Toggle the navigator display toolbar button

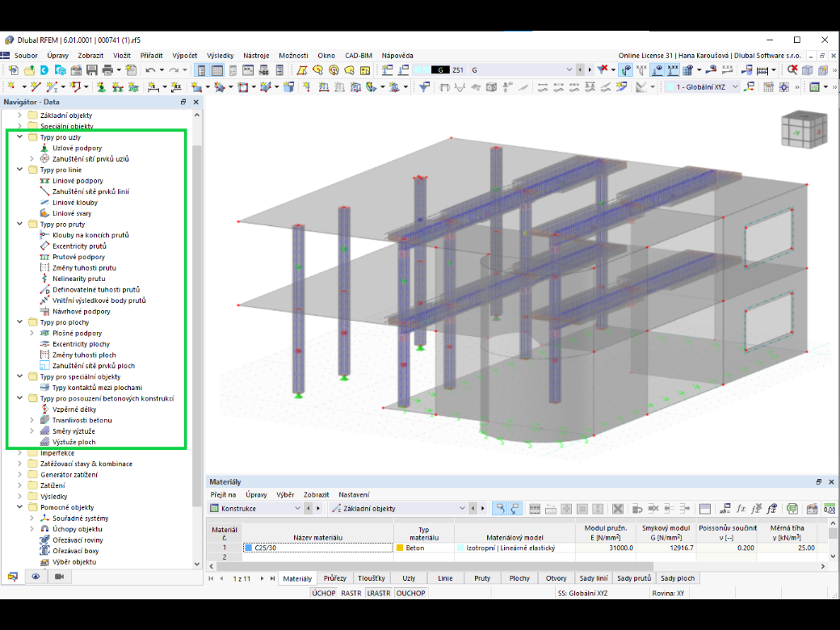tap(201, 70)
